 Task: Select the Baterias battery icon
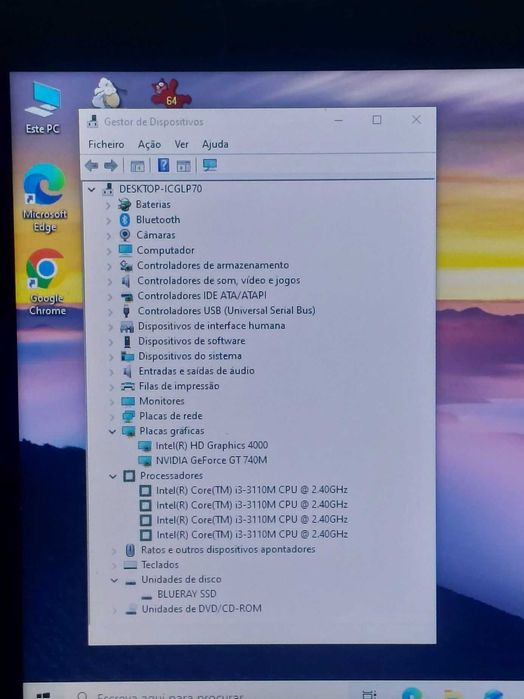click(x=124, y=205)
